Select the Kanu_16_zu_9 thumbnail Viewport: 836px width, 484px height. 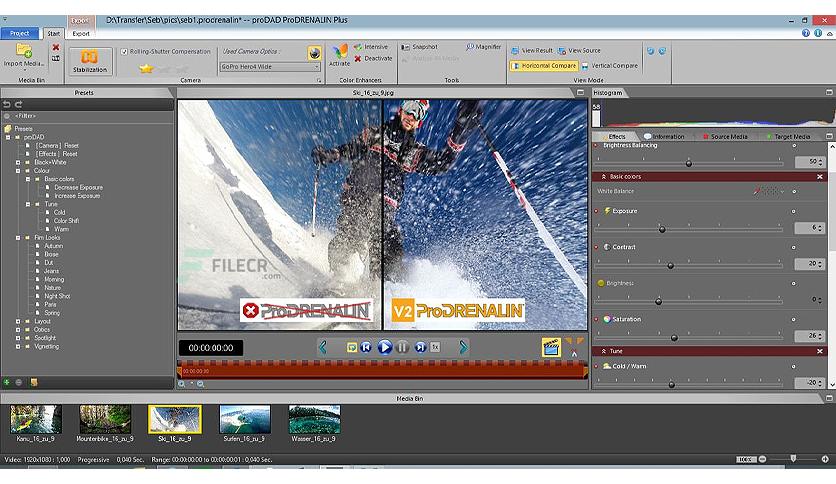[x=36, y=419]
